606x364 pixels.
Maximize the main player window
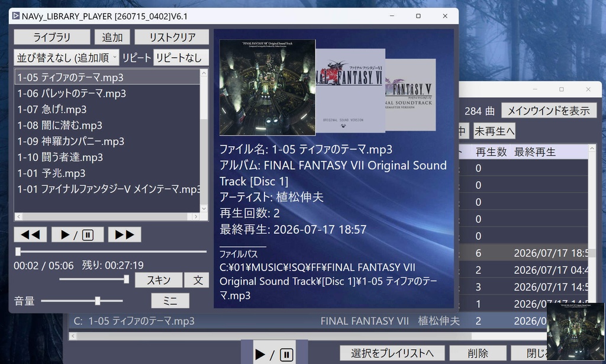[418, 16]
